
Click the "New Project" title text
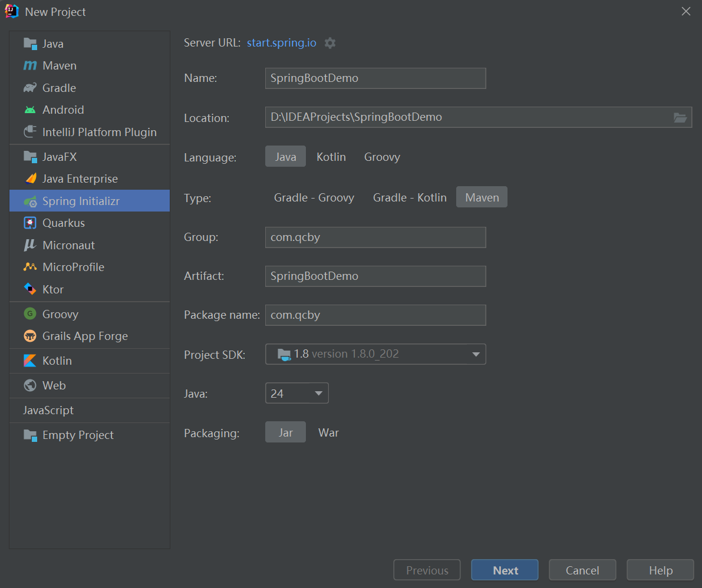(55, 12)
